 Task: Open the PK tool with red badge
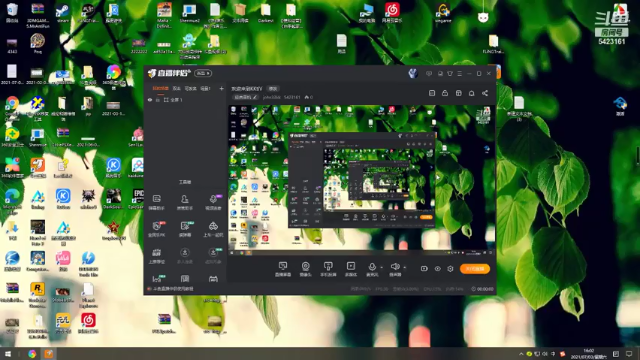(x=157, y=229)
